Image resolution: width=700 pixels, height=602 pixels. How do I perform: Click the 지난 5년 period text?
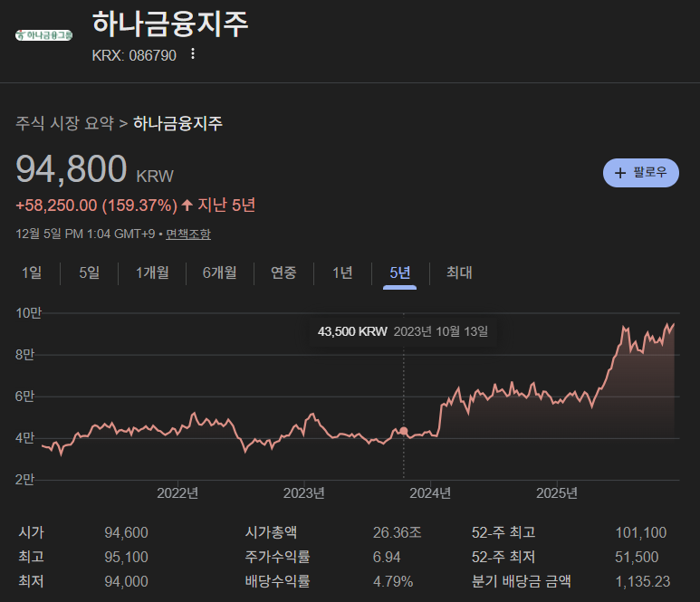tap(226, 205)
